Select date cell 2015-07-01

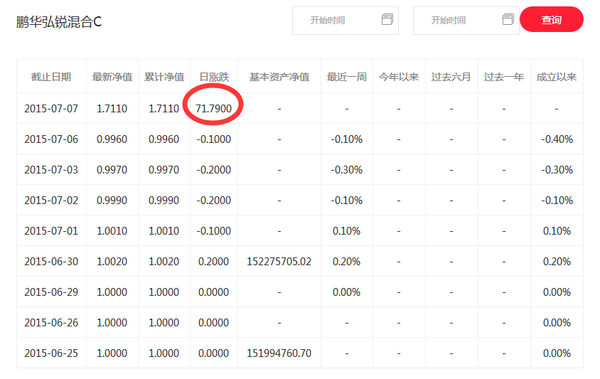click(51, 231)
